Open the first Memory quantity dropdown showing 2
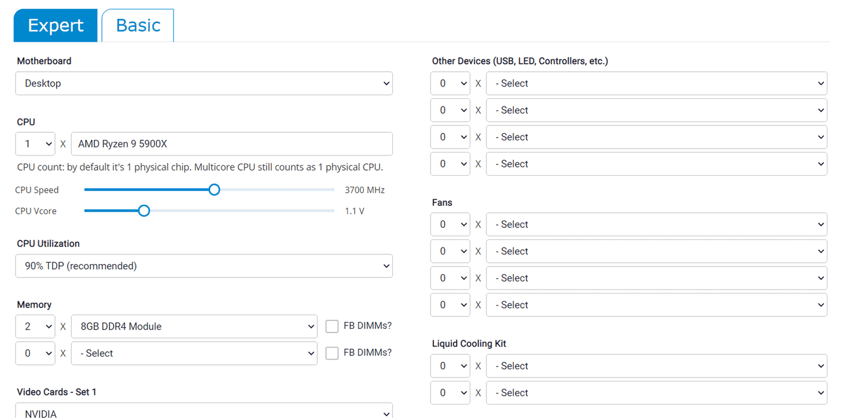Image resolution: width=868 pixels, height=418 pixels. coord(35,327)
